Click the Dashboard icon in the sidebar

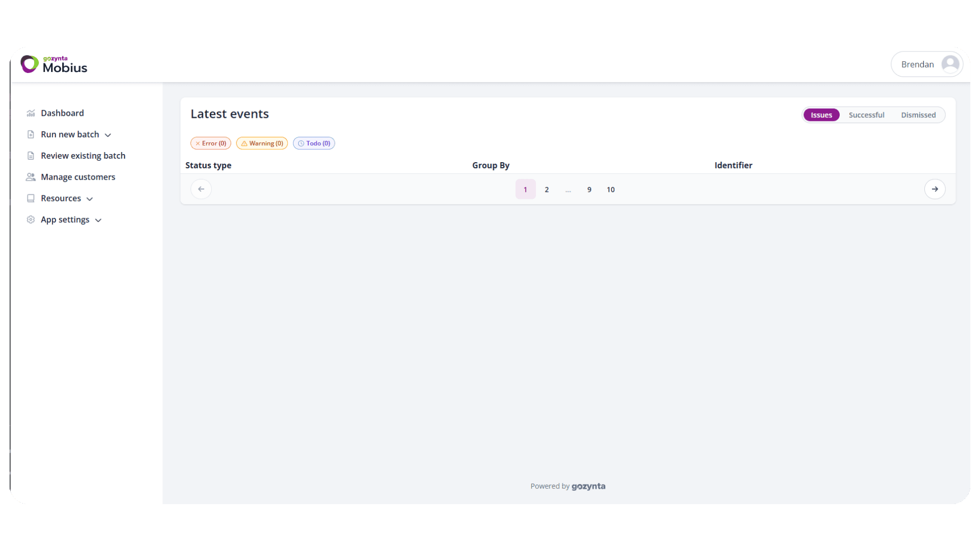[31, 113]
